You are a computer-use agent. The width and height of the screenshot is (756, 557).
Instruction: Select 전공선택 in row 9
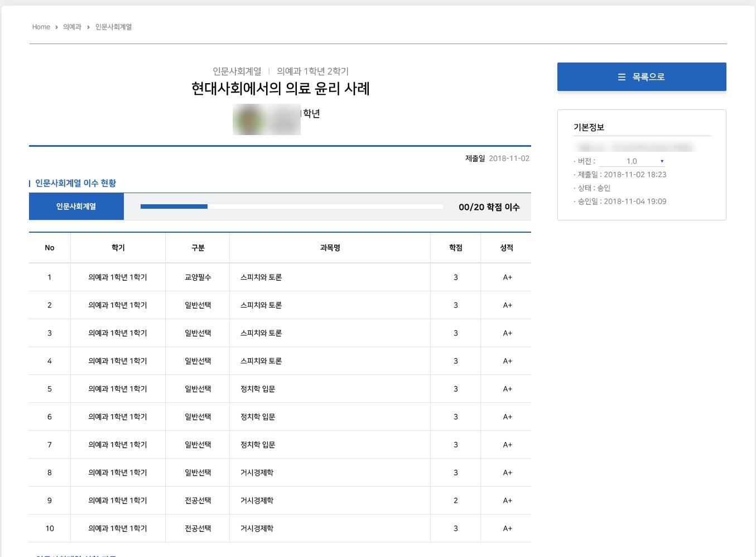(x=198, y=501)
